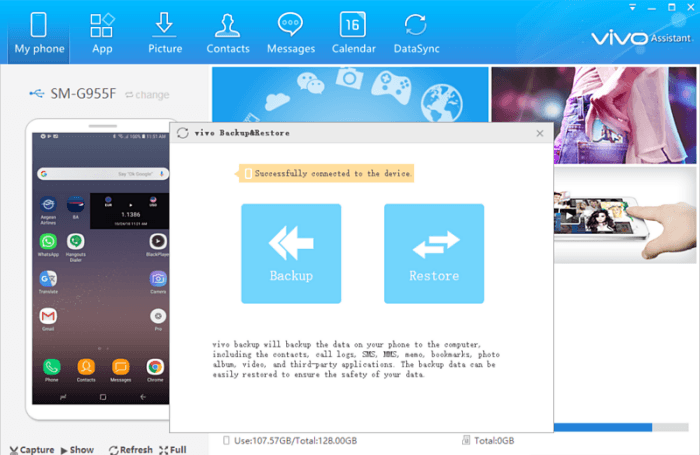Click the Google mic icon in search bar
This screenshot has width=700, height=455.
coord(162,174)
